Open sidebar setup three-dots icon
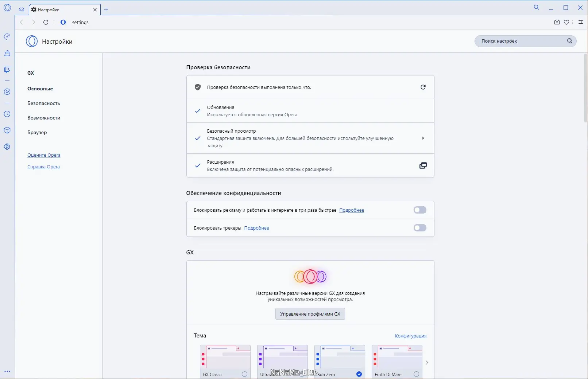This screenshot has width=588, height=379. [x=7, y=372]
